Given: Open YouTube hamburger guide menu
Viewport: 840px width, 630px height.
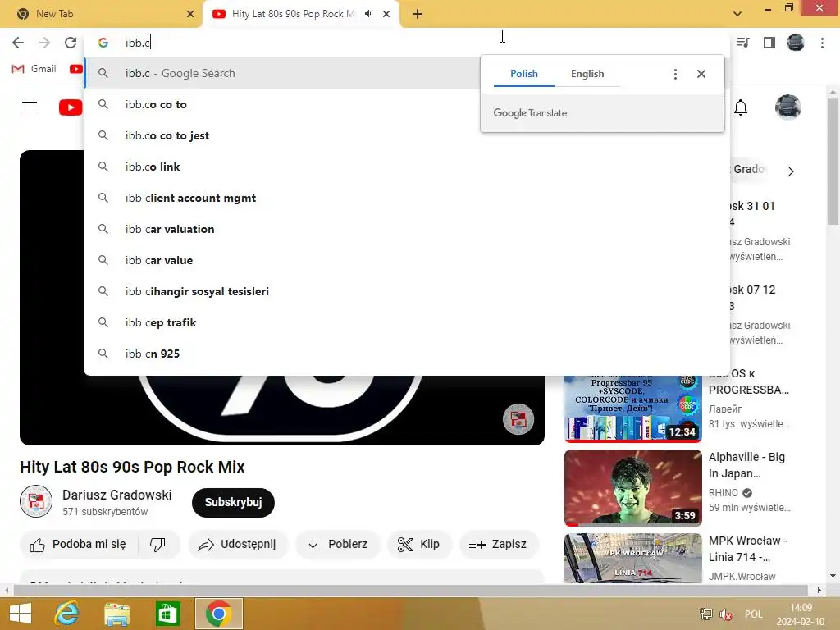Looking at the screenshot, I should point(30,107).
